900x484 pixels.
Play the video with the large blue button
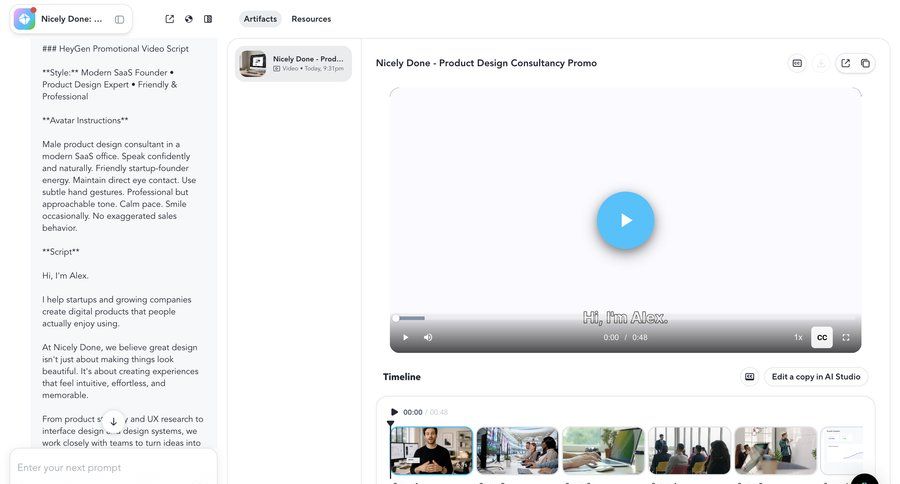(625, 220)
